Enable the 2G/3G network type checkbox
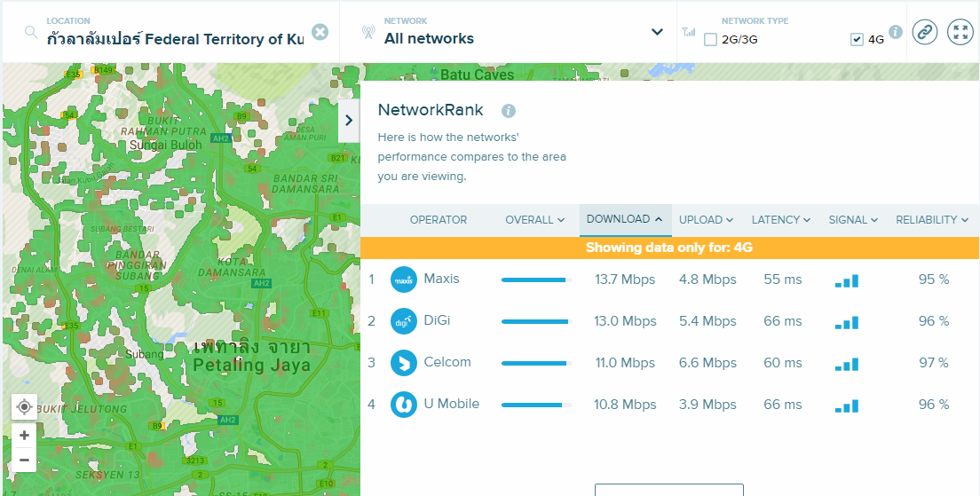Viewport: 980px width, 496px height. [x=710, y=39]
